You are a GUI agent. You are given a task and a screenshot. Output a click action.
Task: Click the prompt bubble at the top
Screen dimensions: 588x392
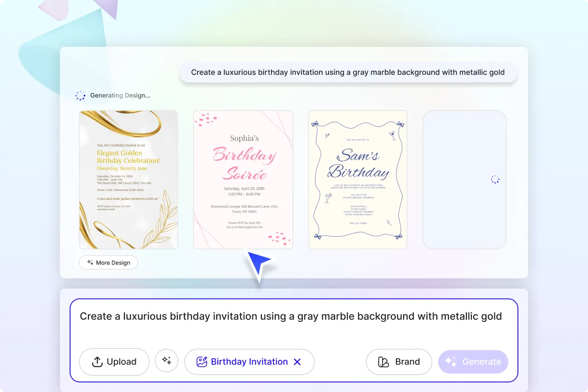click(x=348, y=72)
